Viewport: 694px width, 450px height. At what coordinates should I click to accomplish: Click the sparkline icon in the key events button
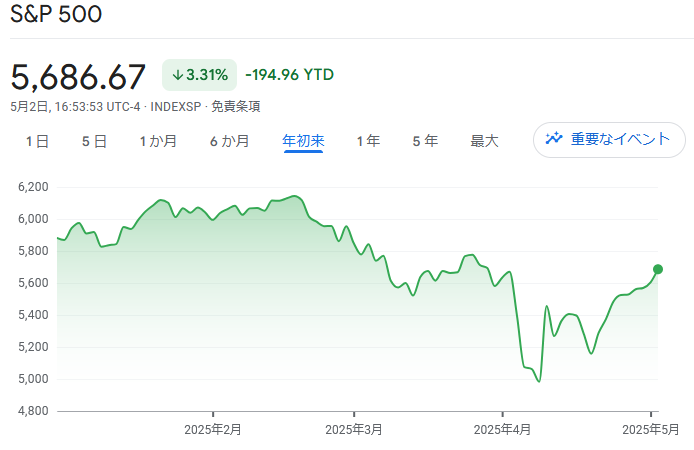click(x=554, y=140)
